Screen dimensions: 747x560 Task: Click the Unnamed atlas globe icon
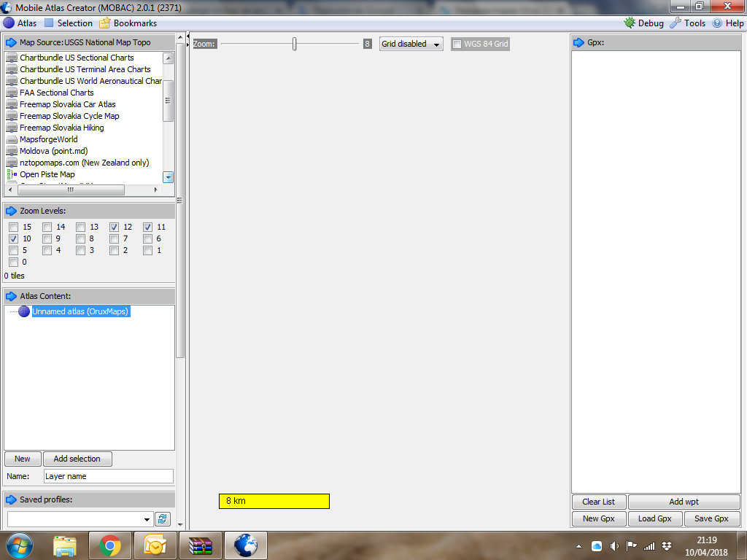coord(24,311)
